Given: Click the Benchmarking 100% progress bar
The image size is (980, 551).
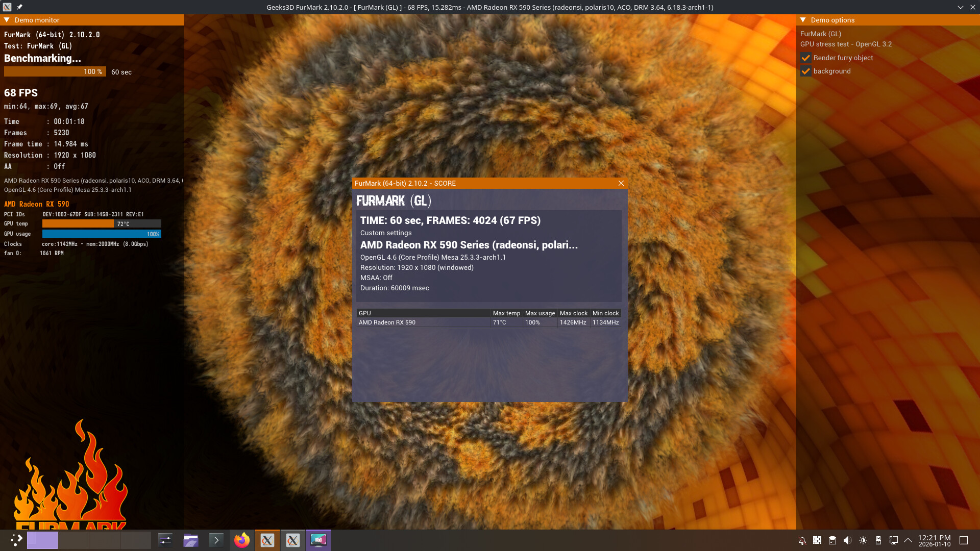Looking at the screenshot, I should coord(55,72).
